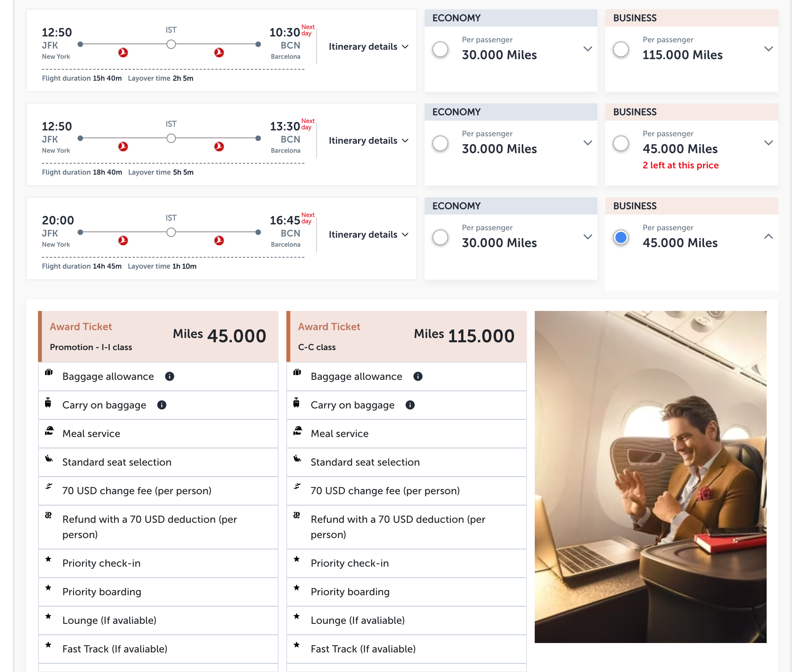The height and width of the screenshot is (672, 807).
Task: Click info icon beside 115.000 card Baggage allowance
Action: point(418,376)
